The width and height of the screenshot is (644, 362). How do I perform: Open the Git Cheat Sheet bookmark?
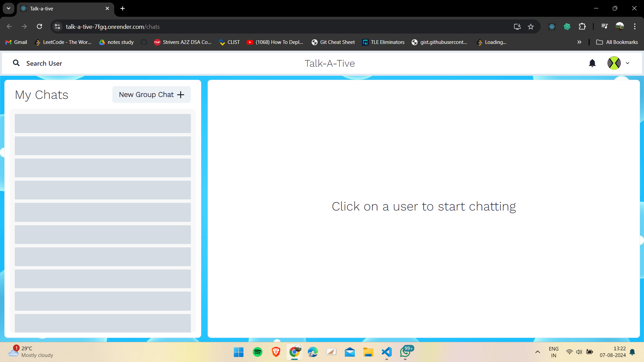coord(333,42)
